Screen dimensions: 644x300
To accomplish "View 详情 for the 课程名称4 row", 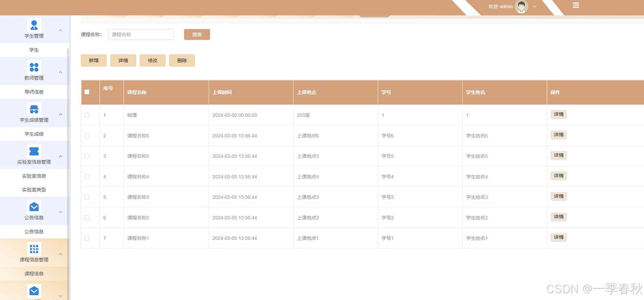I will pyautogui.click(x=559, y=176).
